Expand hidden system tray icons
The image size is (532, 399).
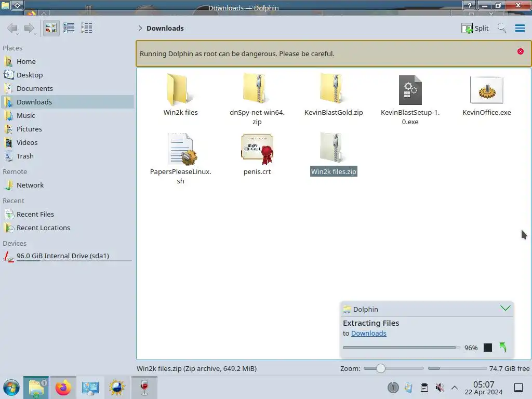point(455,388)
